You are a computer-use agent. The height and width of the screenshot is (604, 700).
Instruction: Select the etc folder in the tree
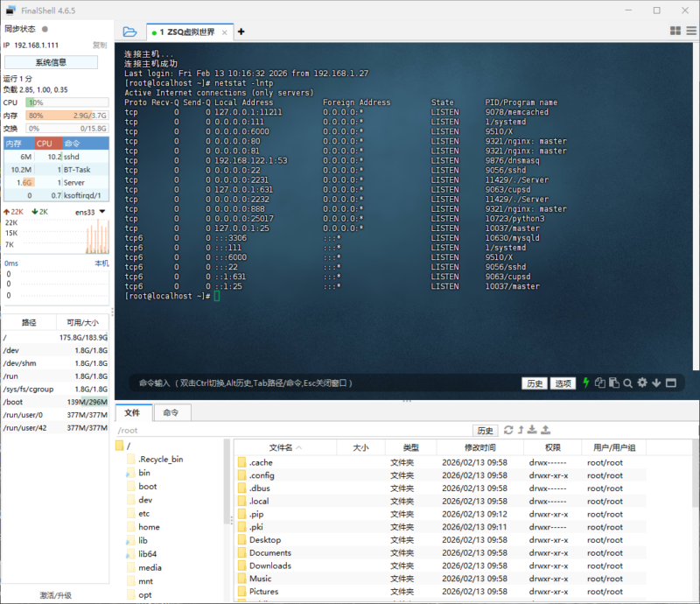tap(143, 513)
